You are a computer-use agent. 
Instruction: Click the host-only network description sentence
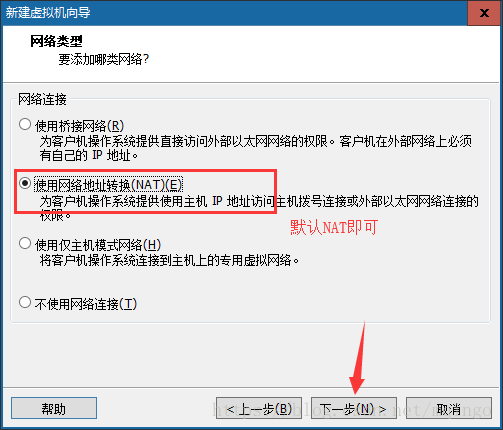(x=169, y=260)
